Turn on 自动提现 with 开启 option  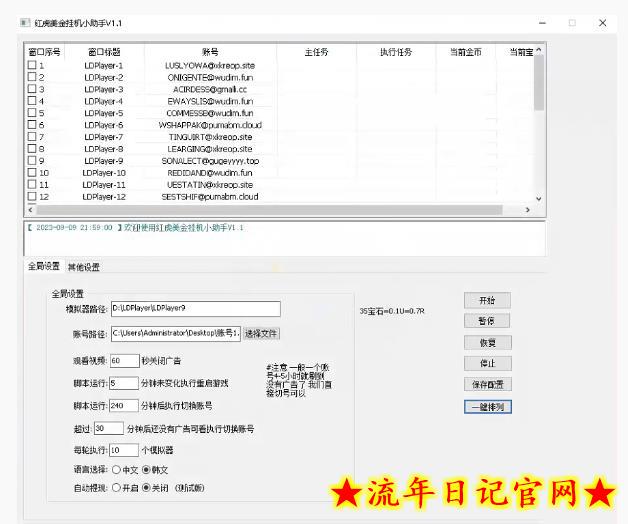coord(116,488)
